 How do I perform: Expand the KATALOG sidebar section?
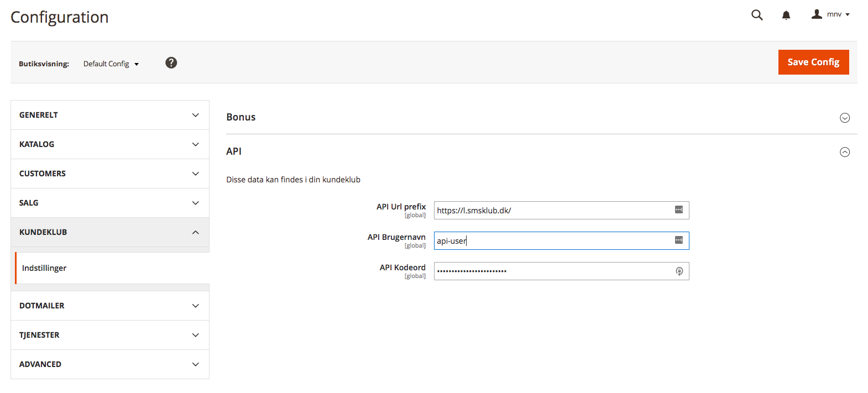click(110, 144)
